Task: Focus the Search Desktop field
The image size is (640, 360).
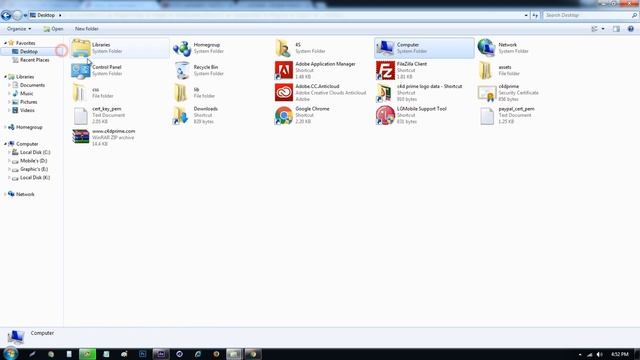Action: 586,15
